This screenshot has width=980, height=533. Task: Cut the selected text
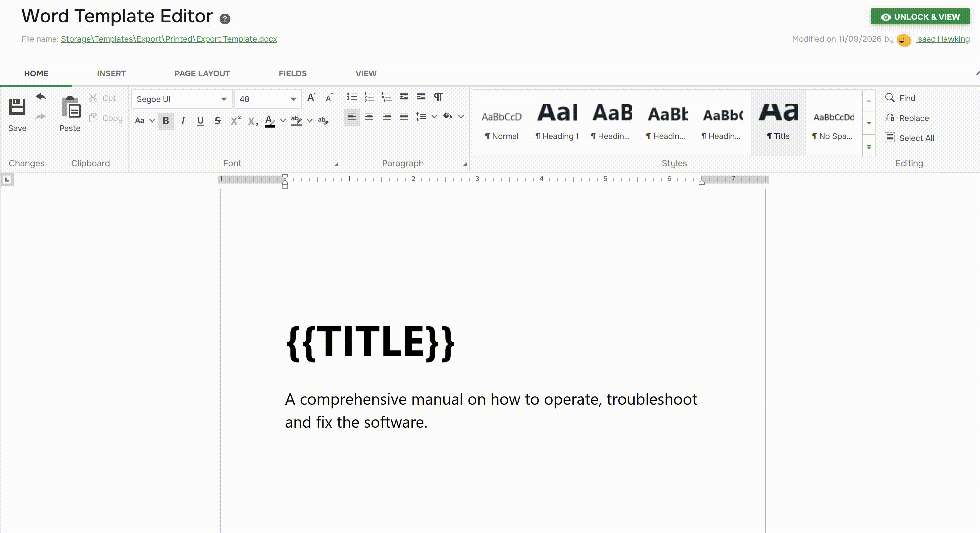pos(102,98)
